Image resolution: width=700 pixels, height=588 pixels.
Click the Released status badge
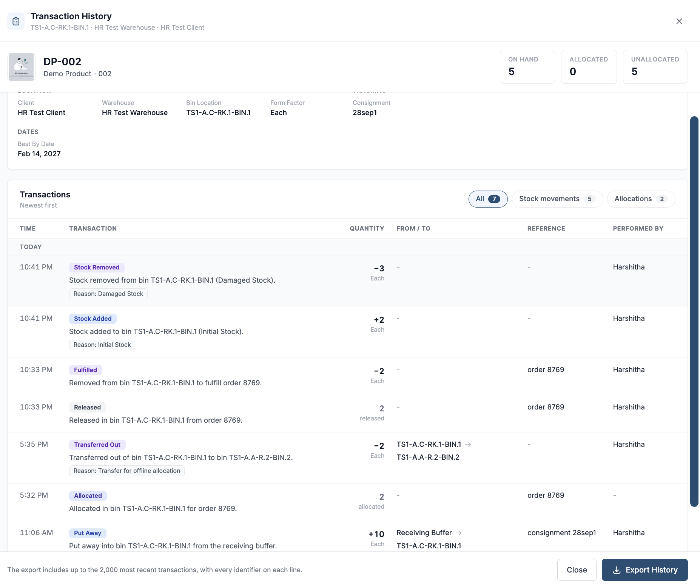[x=88, y=407]
